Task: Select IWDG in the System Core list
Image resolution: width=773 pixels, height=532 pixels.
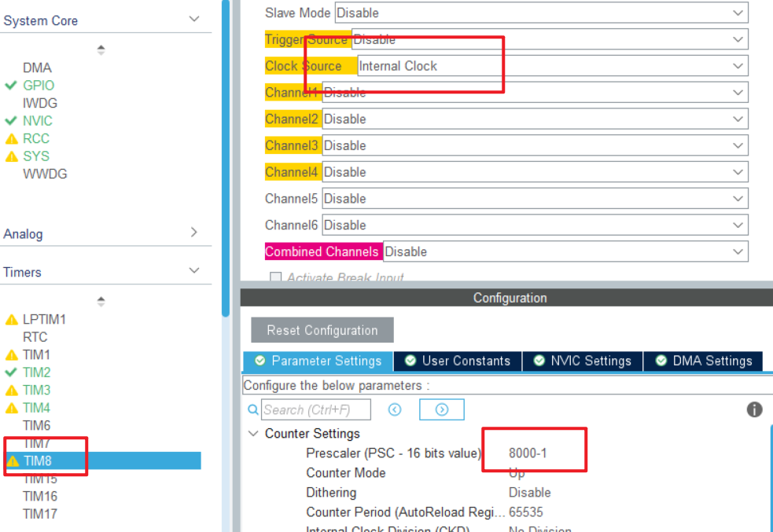Action: tap(40, 103)
